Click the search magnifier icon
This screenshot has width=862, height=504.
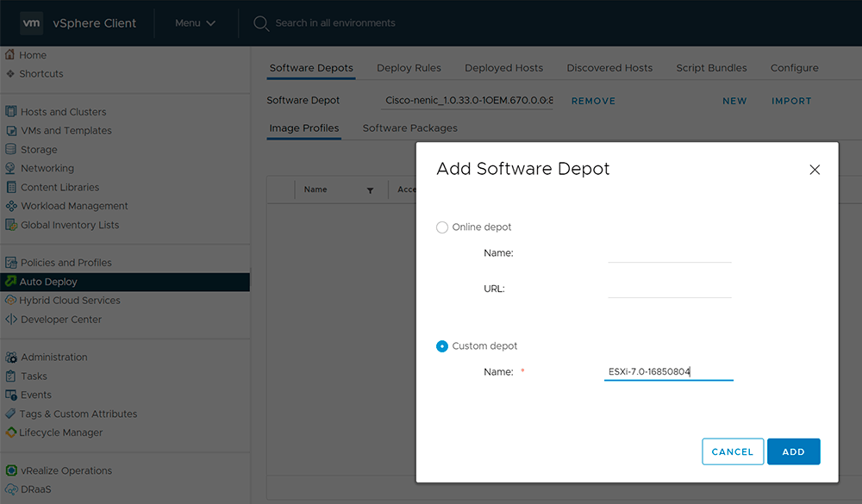261,23
